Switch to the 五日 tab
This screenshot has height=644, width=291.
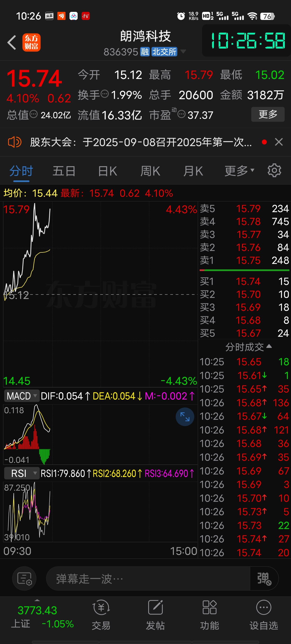64,171
